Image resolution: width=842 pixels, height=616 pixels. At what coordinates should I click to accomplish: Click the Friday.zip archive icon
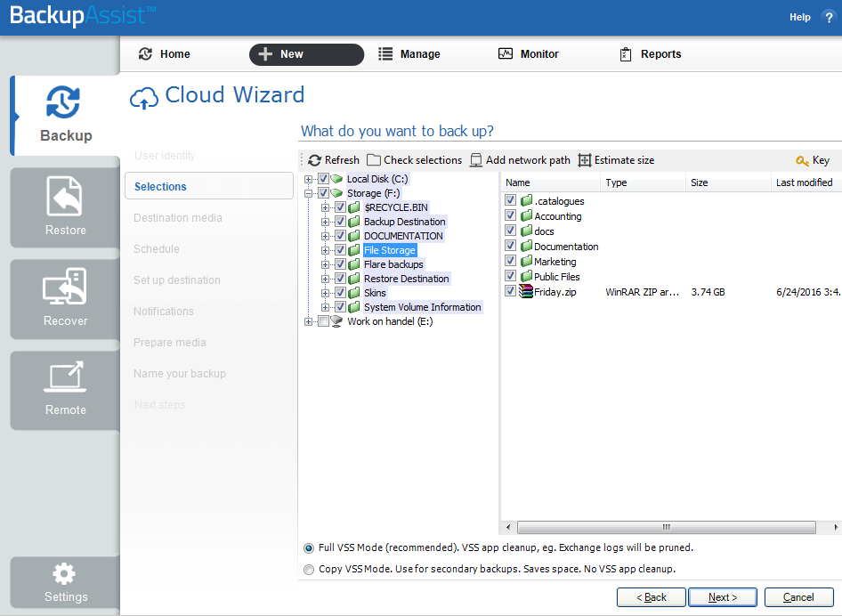[x=526, y=292]
